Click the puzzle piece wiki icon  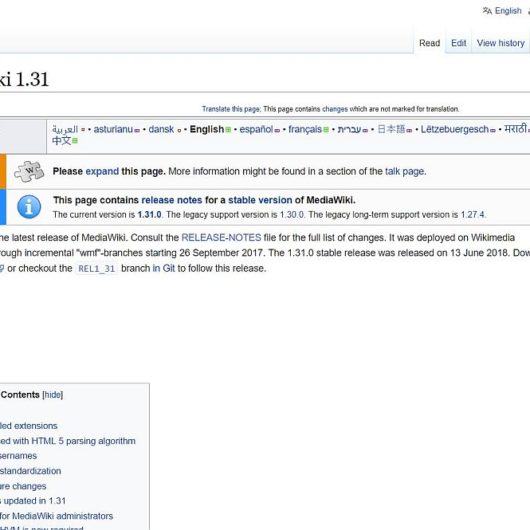29,171
